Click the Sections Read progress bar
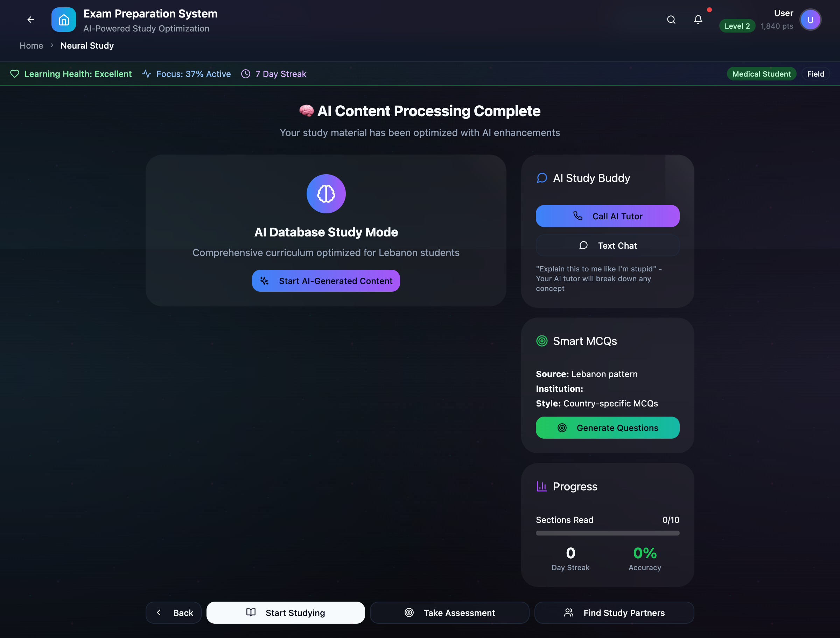Screen dimensions: 840x638 click(x=607, y=533)
